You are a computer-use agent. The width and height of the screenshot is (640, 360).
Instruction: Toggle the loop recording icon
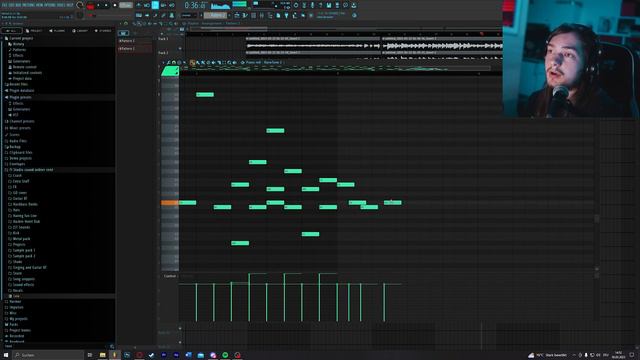(172, 5)
